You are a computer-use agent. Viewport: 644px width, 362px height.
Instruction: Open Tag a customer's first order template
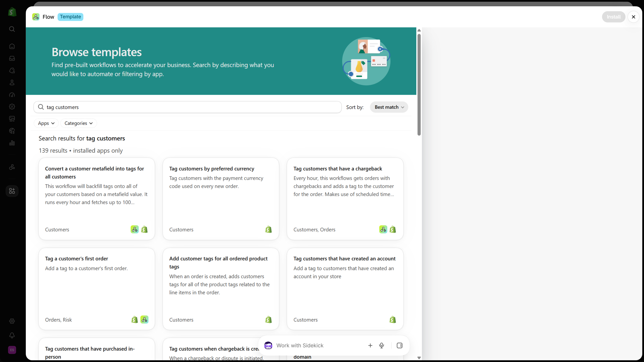pos(97,289)
